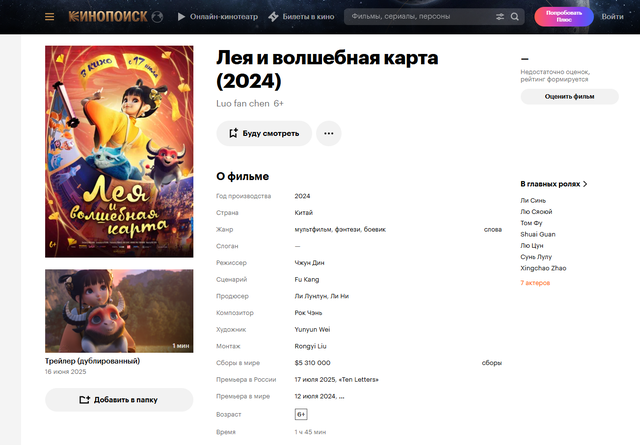The width and height of the screenshot is (640, 445).
Task: Click the play icon beside Онлайн-кинотеатр
Action: [182, 17]
